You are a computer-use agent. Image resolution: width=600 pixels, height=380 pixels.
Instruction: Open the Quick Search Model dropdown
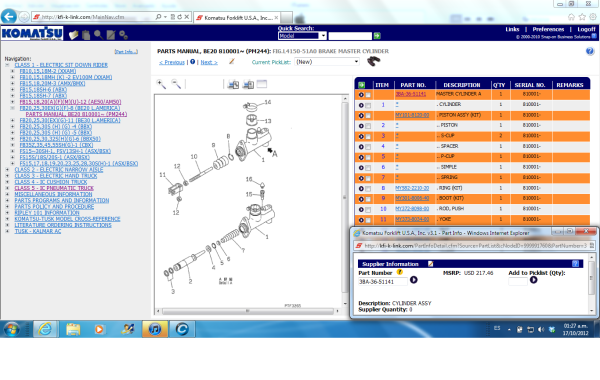coord(302,36)
